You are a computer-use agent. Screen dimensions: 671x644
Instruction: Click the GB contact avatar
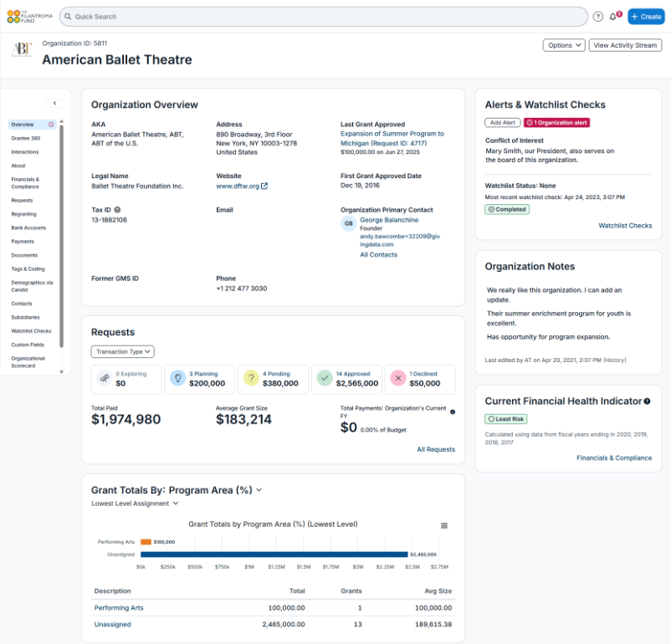(348, 223)
